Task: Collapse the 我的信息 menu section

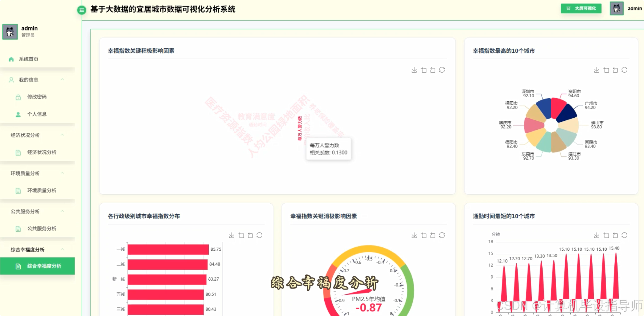Action: click(x=63, y=79)
